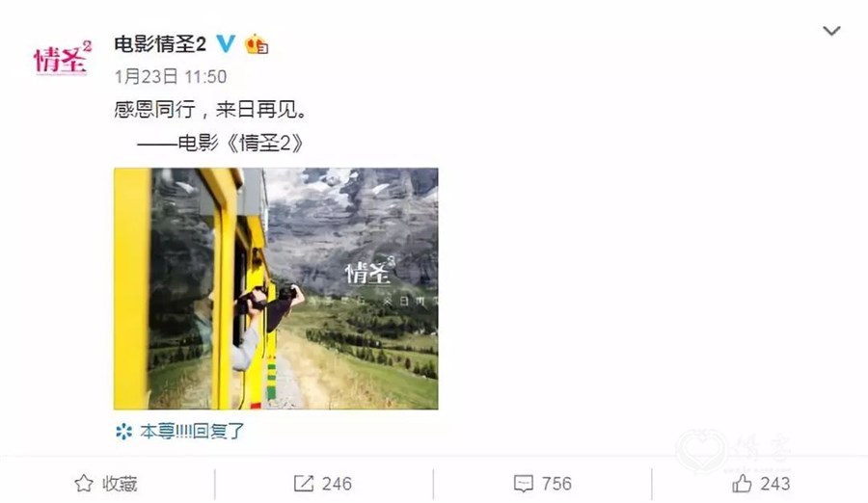Click the repost count 246

pos(338,484)
